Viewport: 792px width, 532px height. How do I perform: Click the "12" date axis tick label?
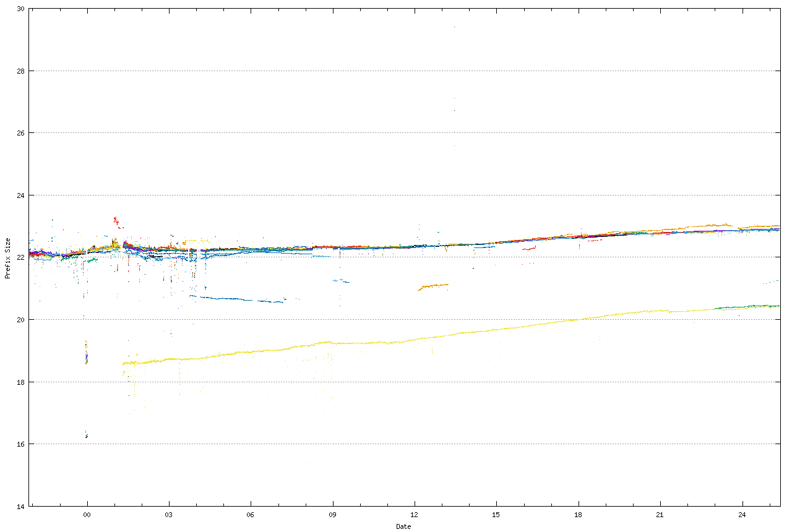point(414,515)
